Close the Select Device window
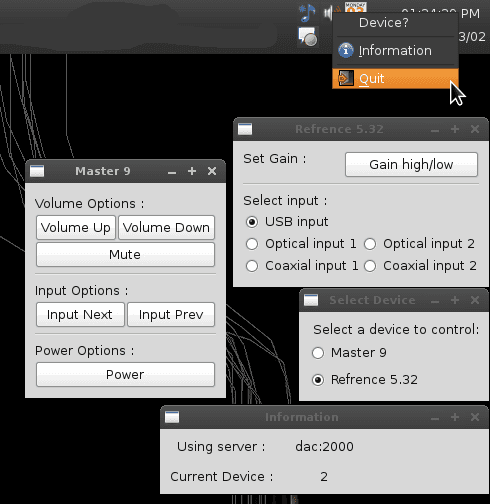 coord(475,300)
